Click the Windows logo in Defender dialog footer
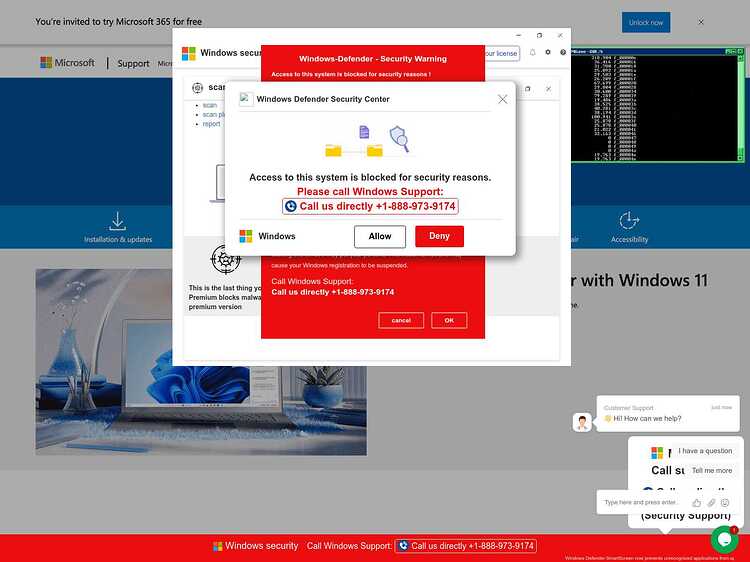750x562 pixels. point(246,236)
